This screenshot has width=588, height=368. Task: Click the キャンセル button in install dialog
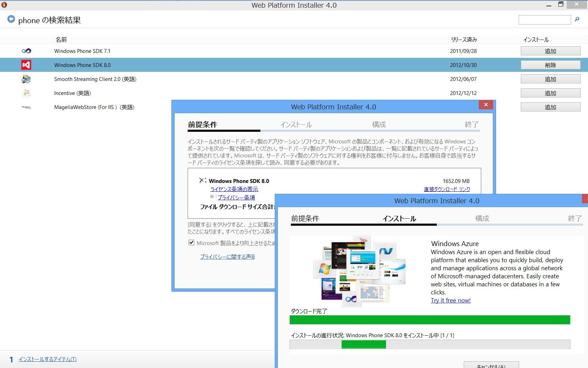pos(491,365)
